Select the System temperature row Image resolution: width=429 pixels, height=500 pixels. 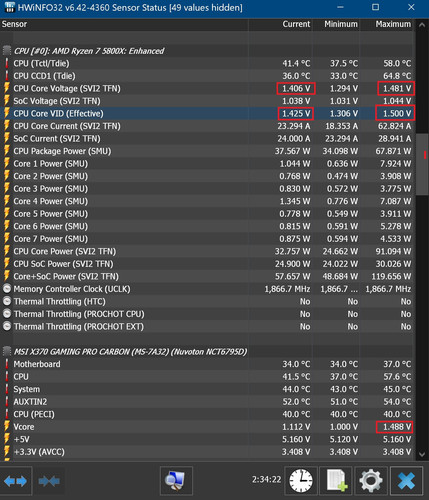point(207,389)
